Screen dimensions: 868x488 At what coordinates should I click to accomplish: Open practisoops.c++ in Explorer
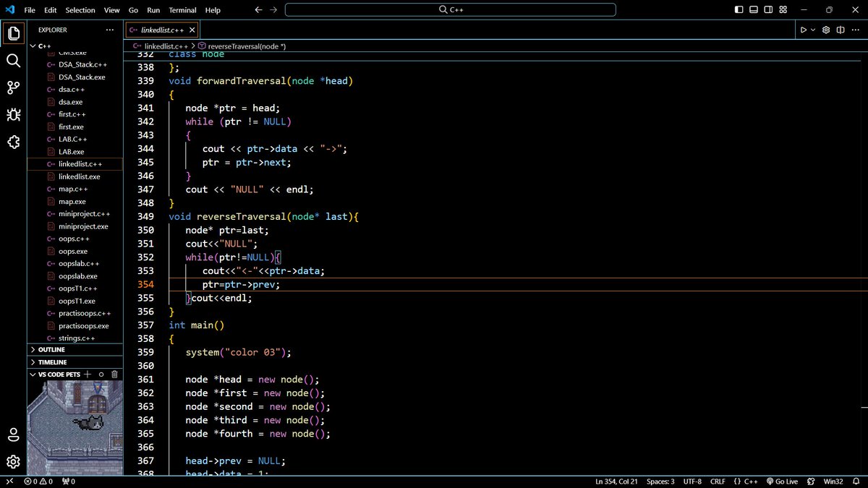(75, 314)
